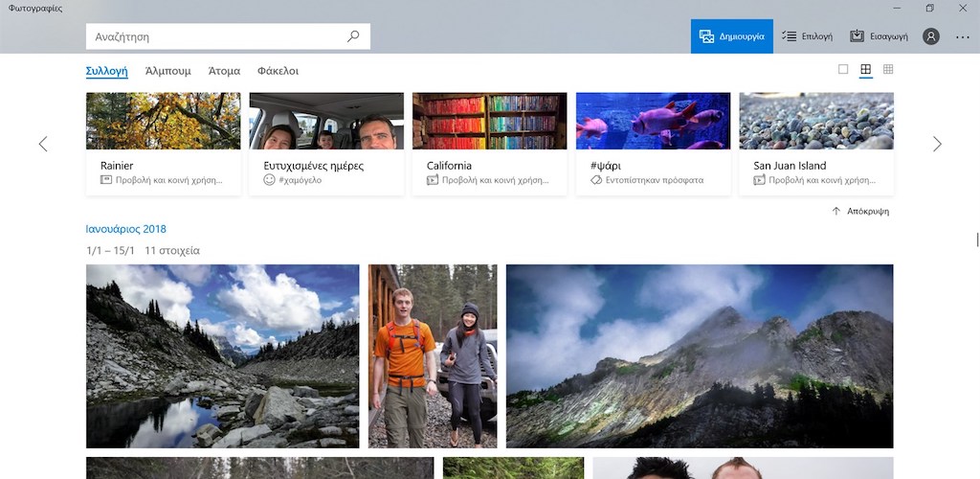Select the medium grid view icon
Image resolution: width=980 pixels, height=479 pixels.
(x=866, y=70)
